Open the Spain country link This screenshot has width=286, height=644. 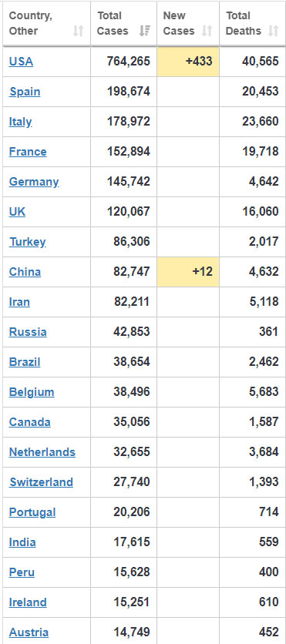coord(25,91)
